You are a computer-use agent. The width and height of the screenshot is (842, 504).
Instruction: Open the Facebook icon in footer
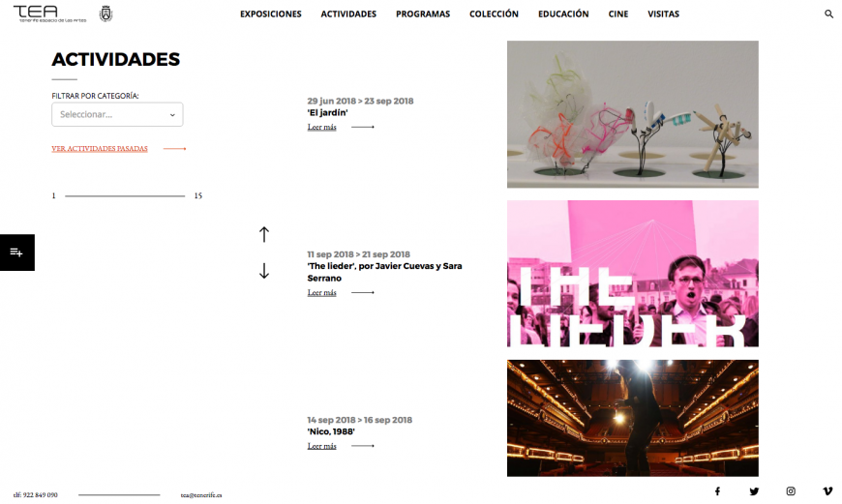[717, 491]
